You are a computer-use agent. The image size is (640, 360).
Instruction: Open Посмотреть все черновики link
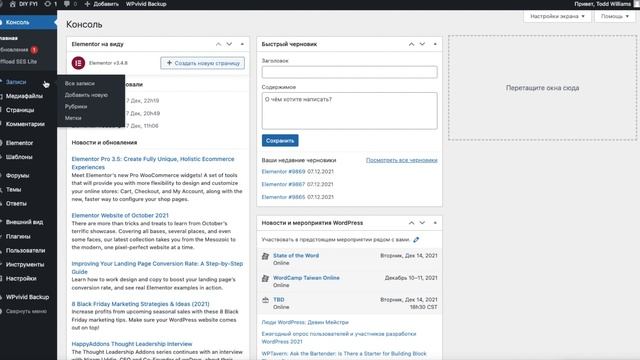(x=402, y=160)
